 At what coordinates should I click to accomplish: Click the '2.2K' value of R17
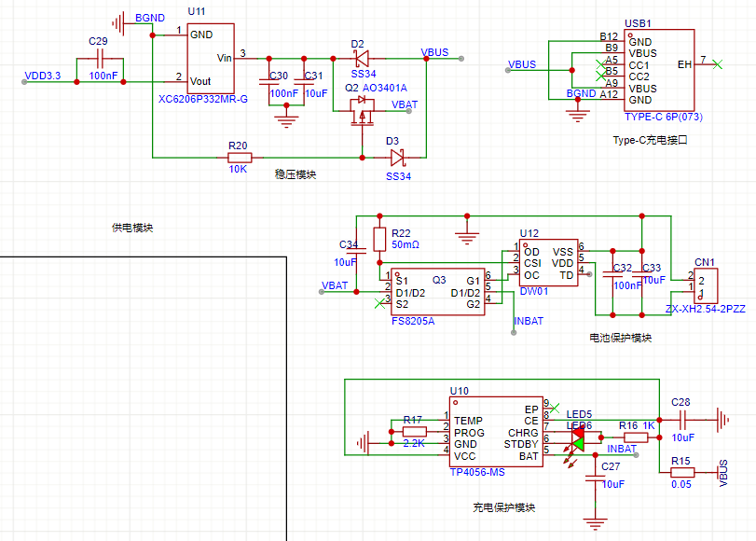coord(414,443)
